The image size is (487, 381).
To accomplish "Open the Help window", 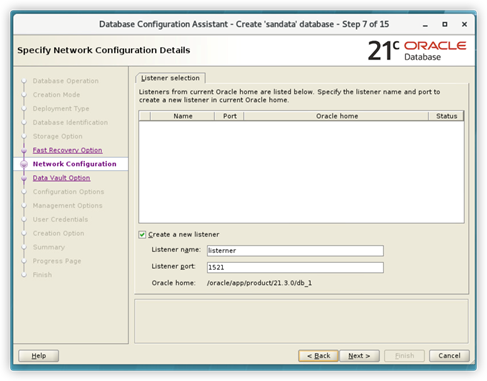I will click(x=39, y=356).
